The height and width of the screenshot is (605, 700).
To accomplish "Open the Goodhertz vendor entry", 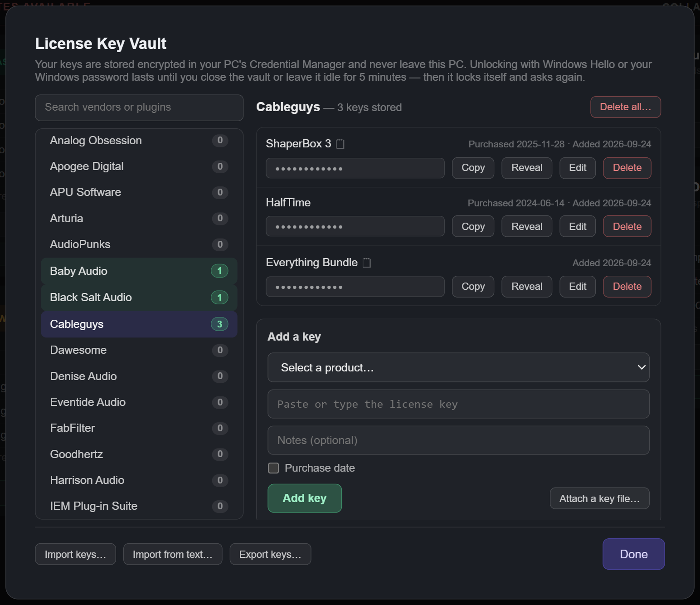I will tap(139, 454).
